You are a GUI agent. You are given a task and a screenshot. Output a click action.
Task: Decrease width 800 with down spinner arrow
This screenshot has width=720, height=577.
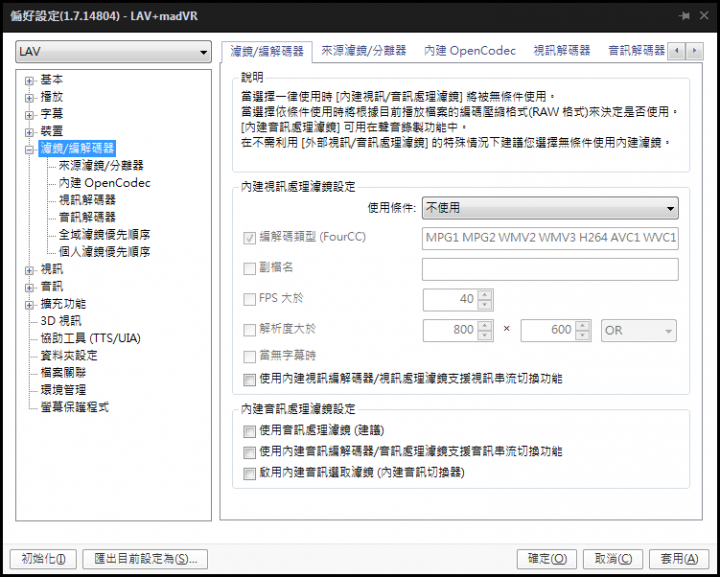click(x=485, y=336)
